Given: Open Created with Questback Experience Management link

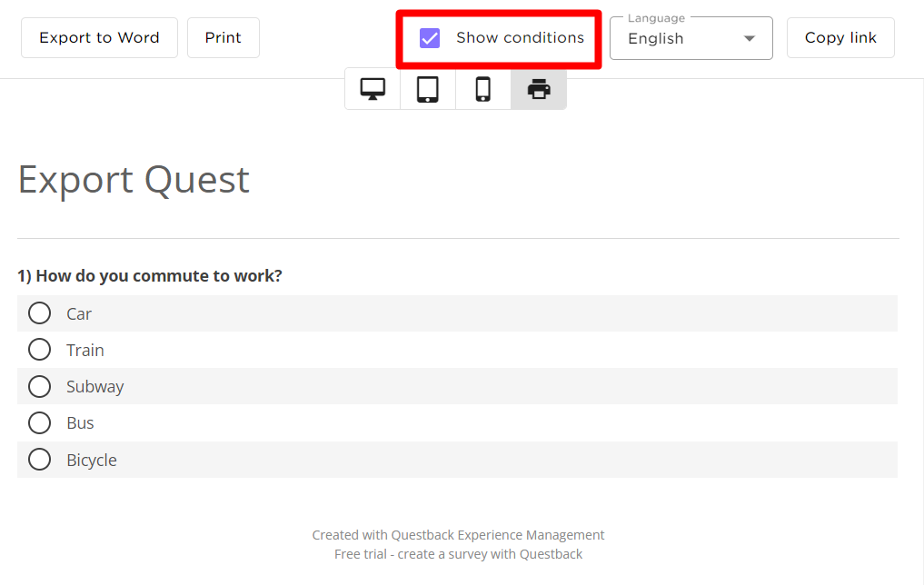Looking at the screenshot, I should tap(458, 535).
